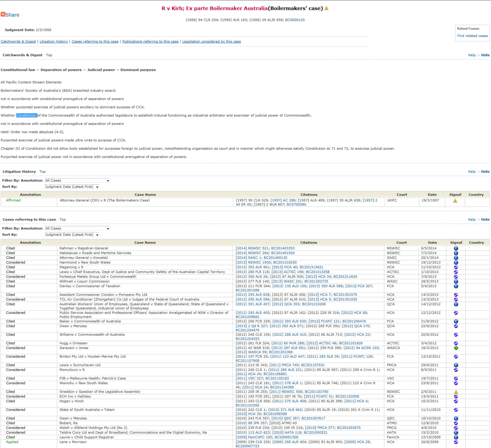Click case name 'Saraceni v Jones'

(x=74, y=348)
